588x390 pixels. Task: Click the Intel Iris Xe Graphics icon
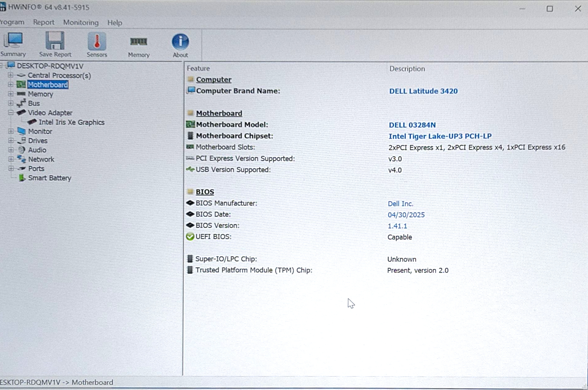tap(32, 122)
